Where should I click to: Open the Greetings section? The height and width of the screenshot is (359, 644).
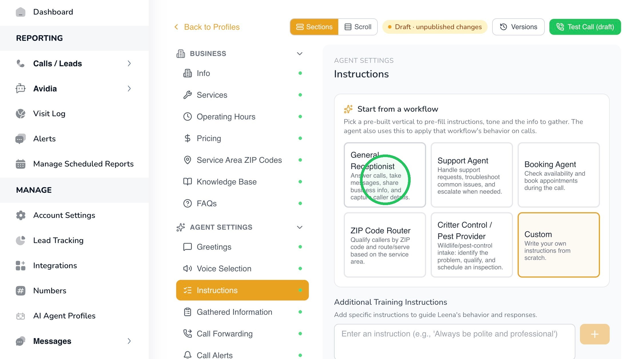coord(242,247)
